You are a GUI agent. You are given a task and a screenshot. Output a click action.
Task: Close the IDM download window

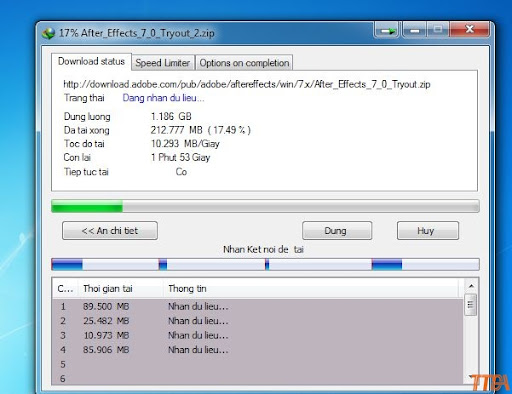point(470,30)
